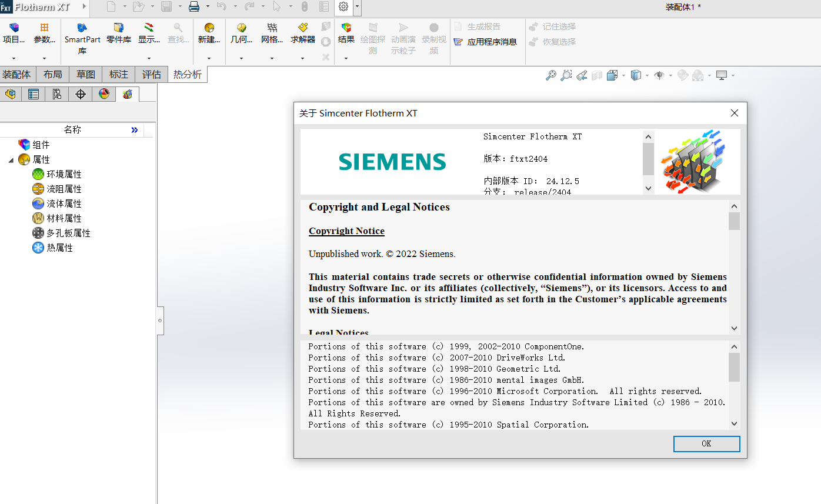The height and width of the screenshot is (504, 821).
Task: Select 多孔板属性 in the tree
Action: point(69,233)
